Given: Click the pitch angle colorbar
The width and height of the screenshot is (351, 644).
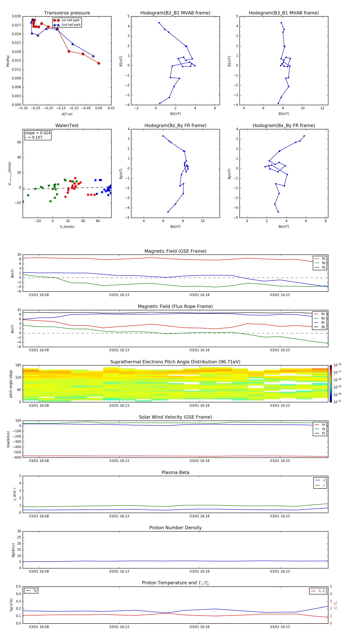Looking at the screenshot, I should click(331, 384).
